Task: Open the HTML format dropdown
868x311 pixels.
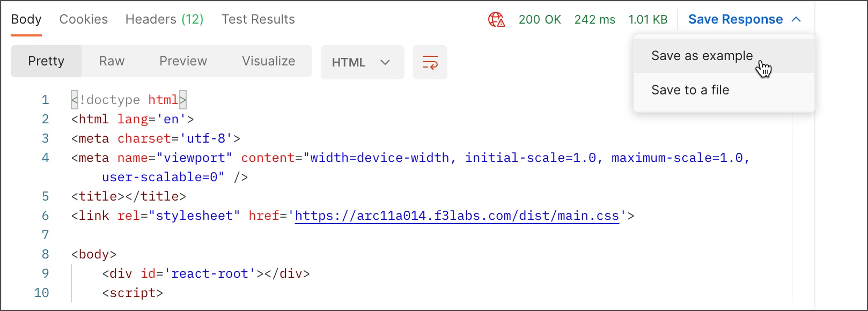Action: pos(363,62)
